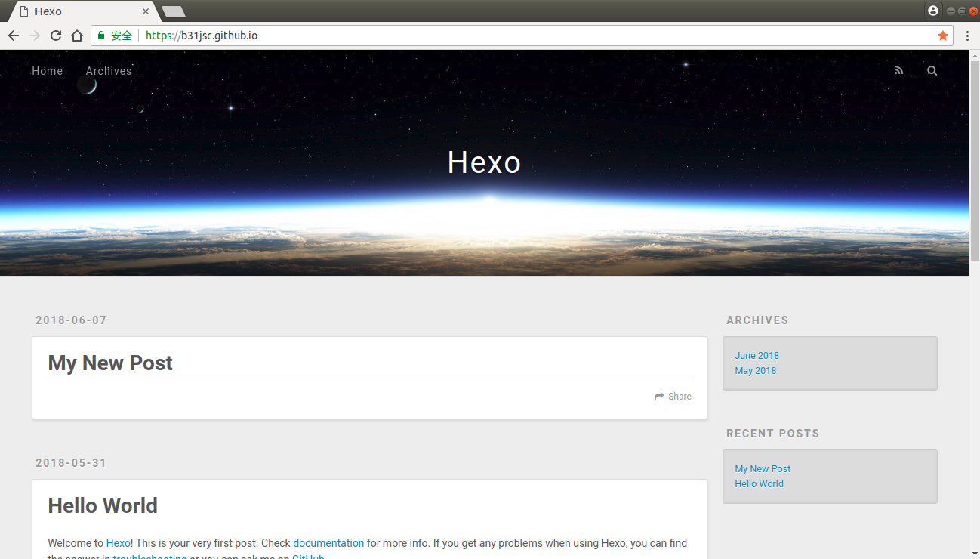Click the RECENT POSTS sidebar heading
The height and width of the screenshot is (559, 980).
pos(772,434)
